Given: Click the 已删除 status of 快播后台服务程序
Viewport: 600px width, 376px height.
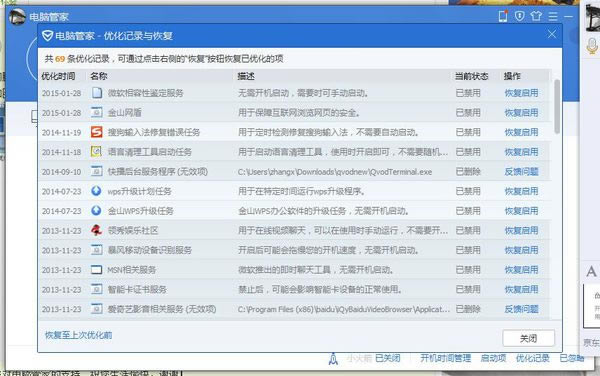Looking at the screenshot, I should pyautogui.click(x=468, y=172).
